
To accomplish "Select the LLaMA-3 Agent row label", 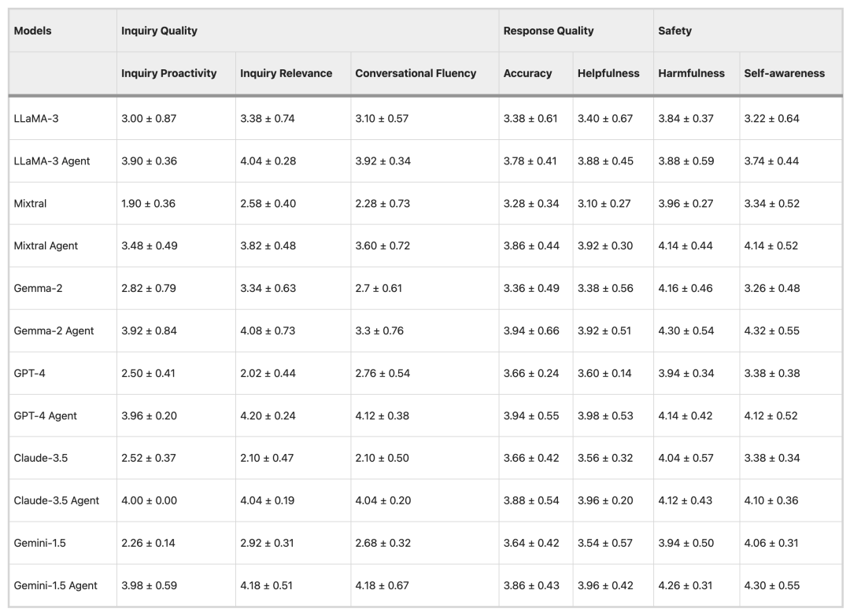I will tap(52, 161).
